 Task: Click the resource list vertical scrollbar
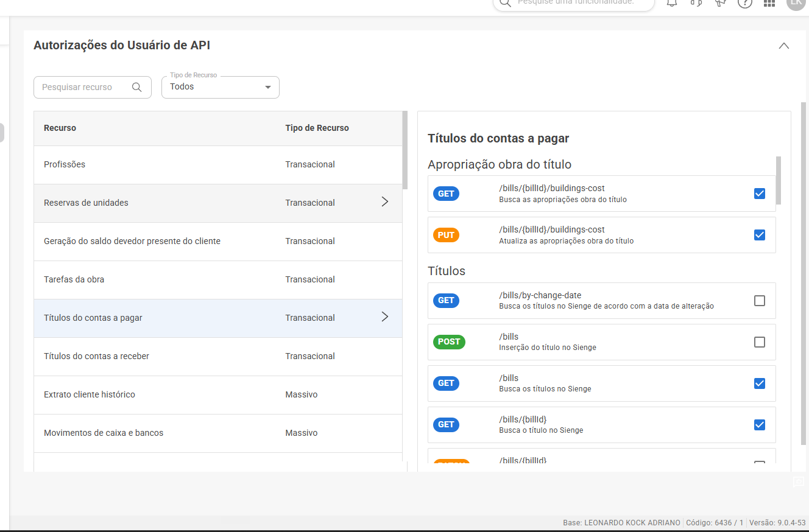405,150
